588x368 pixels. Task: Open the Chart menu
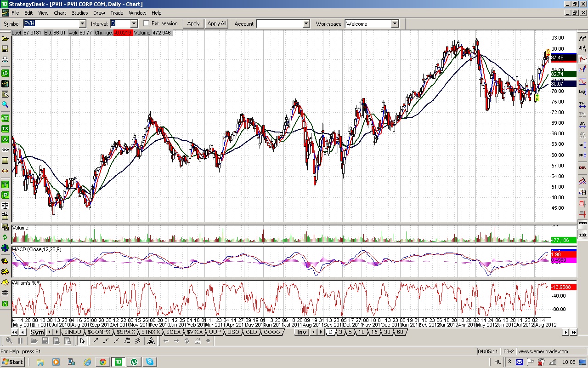pos(60,13)
